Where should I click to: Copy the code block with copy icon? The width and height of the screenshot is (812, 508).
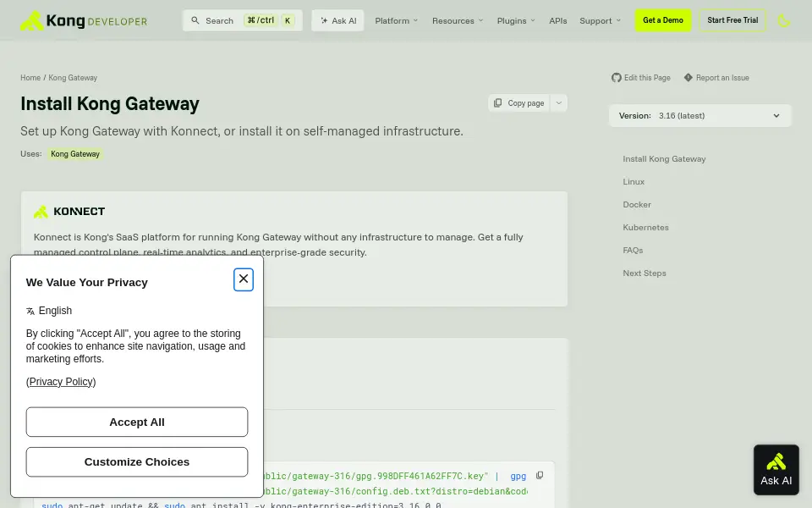point(540,475)
